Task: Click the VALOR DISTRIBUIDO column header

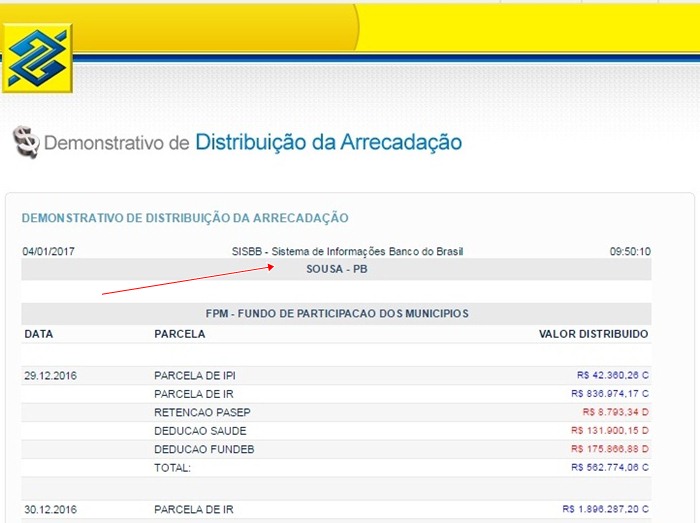Action: (x=593, y=334)
